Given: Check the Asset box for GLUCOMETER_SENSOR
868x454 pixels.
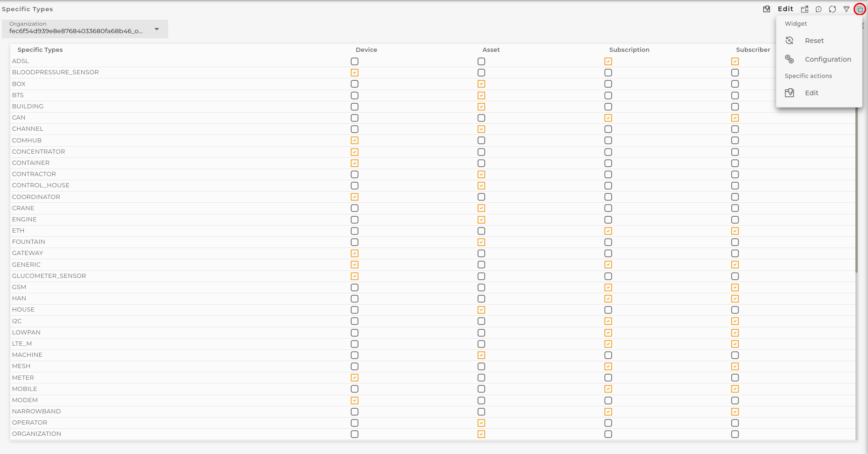Looking at the screenshot, I should [x=481, y=276].
